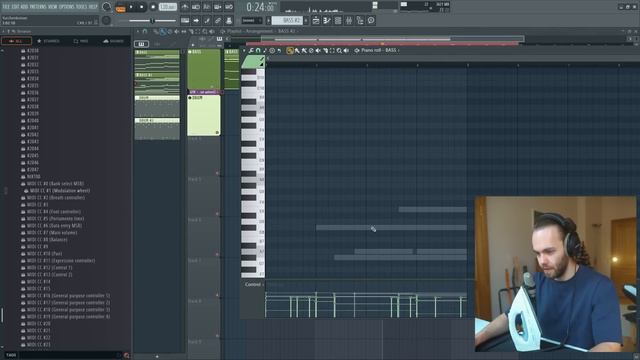
Task: Click the time display 0:24
Action: [x=260, y=7]
